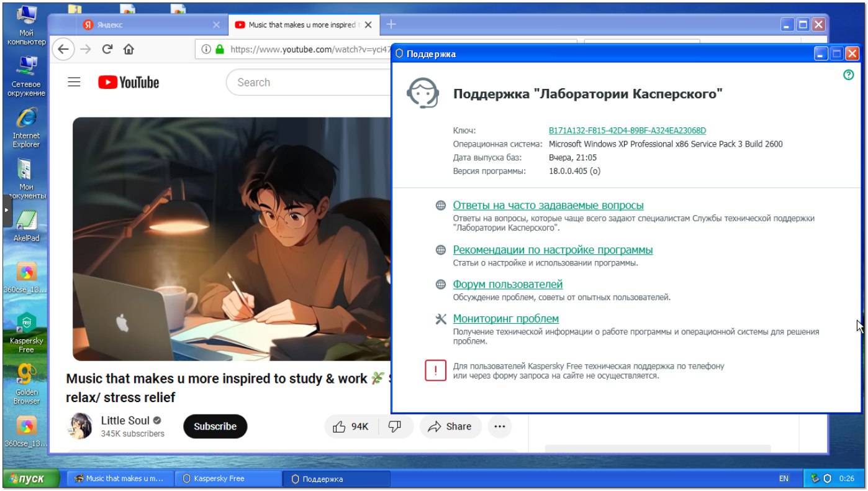
Task: Click the YouTube Search field
Action: (309, 82)
